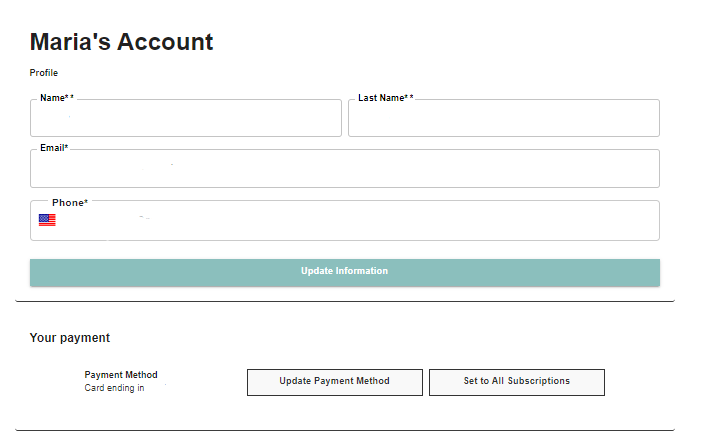Click the Update Information button

click(x=345, y=272)
